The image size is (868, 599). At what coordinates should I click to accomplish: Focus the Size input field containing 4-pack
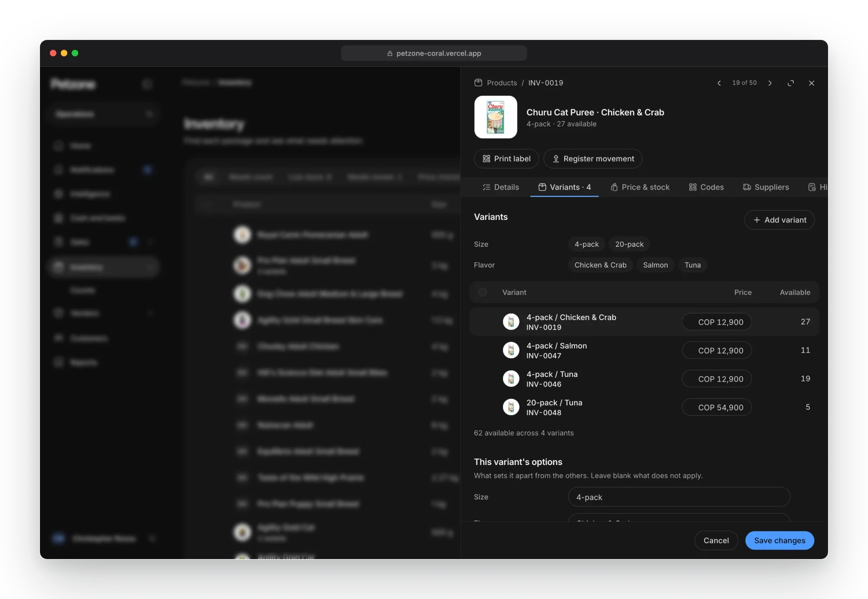tap(679, 497)
